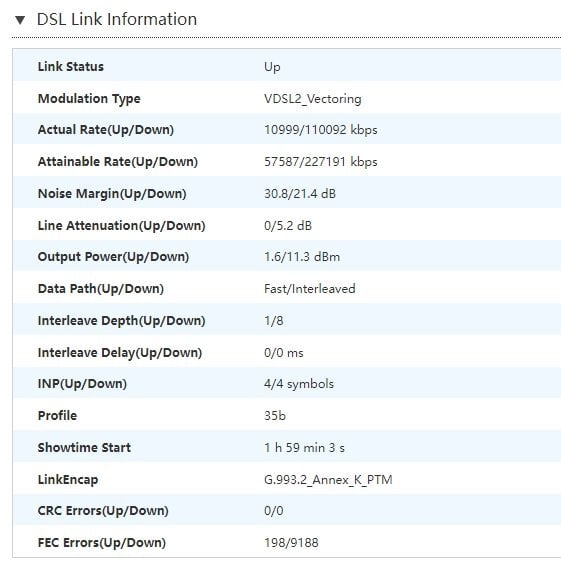The height and width of the screenshot is (586, 561).
Task: Click the LinkEncap value G.993.2_Annex_K_PTM
Action: click(328, 480)
